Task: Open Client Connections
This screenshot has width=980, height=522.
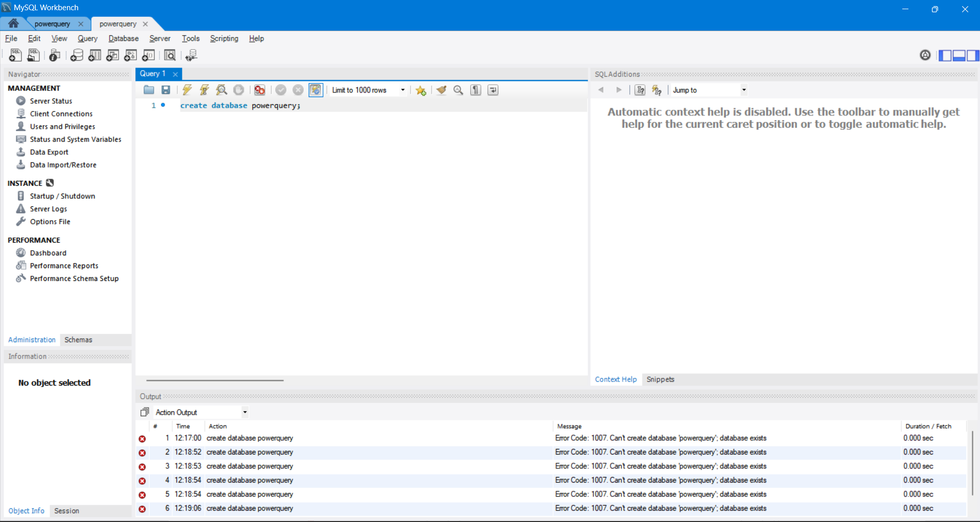Action: 61,114
